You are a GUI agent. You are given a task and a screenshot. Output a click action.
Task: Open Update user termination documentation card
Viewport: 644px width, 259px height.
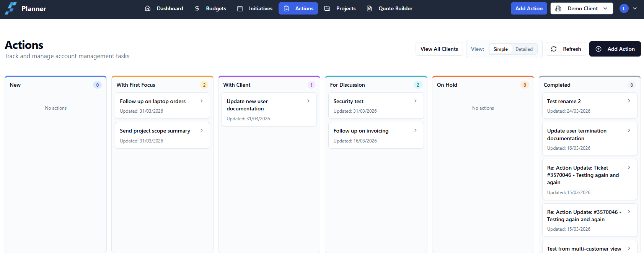(590, 139)
